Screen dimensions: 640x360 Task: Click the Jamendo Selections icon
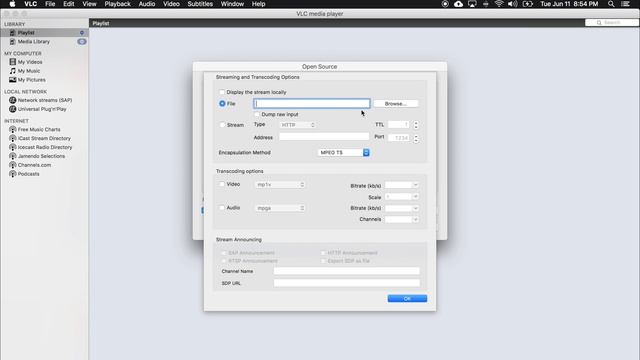point(13,156)
